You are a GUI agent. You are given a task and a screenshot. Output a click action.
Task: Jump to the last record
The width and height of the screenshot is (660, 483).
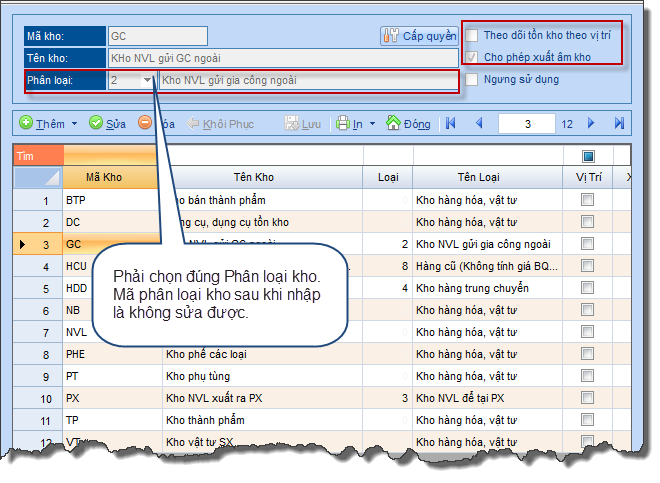[619, 124]
